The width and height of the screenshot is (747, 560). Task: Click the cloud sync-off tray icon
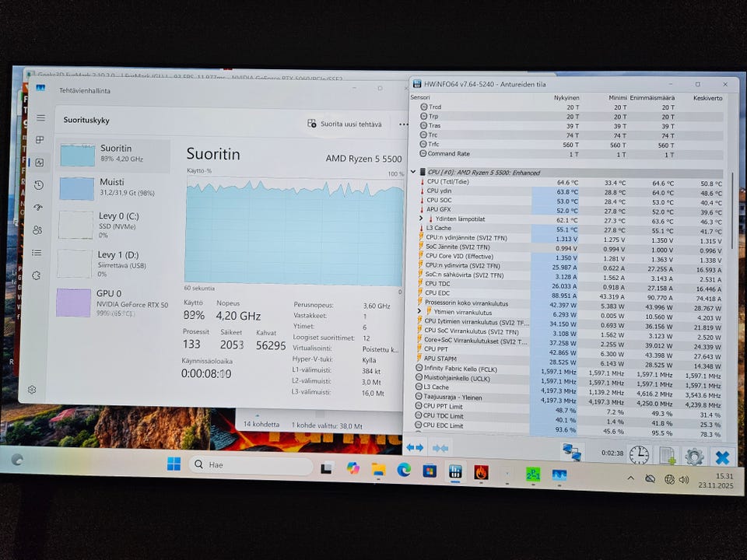650,478
